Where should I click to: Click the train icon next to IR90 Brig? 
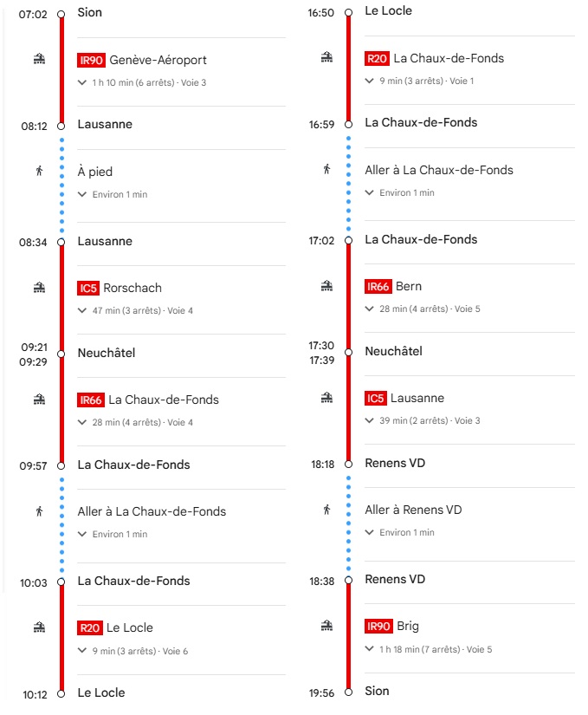click(326, 626)
